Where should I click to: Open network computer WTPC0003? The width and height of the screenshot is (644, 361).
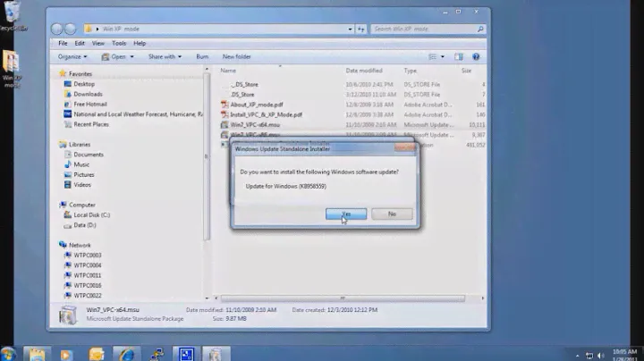[88, 256]
